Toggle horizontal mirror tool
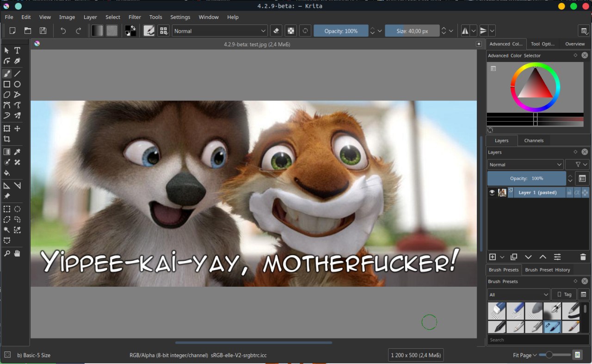The width and height of the screenshot is (592, 364). pos(465,31)
